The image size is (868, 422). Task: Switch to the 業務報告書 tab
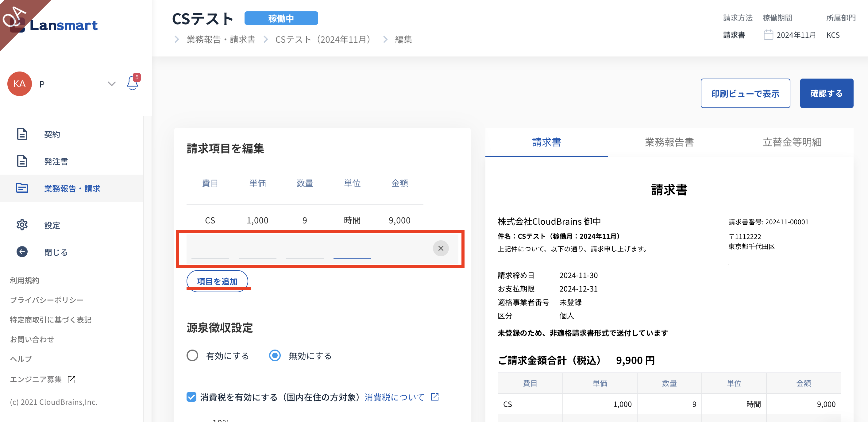669,142
